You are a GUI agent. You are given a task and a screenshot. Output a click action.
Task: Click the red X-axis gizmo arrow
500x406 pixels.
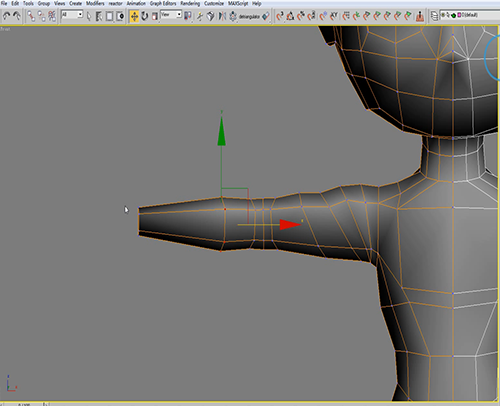[290, 225]
